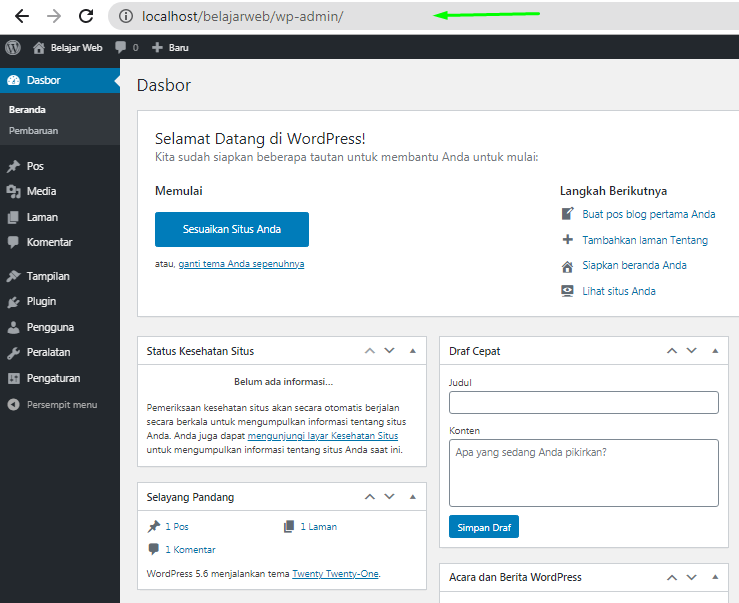Click the pin icon beside 1 Pos

154,526
